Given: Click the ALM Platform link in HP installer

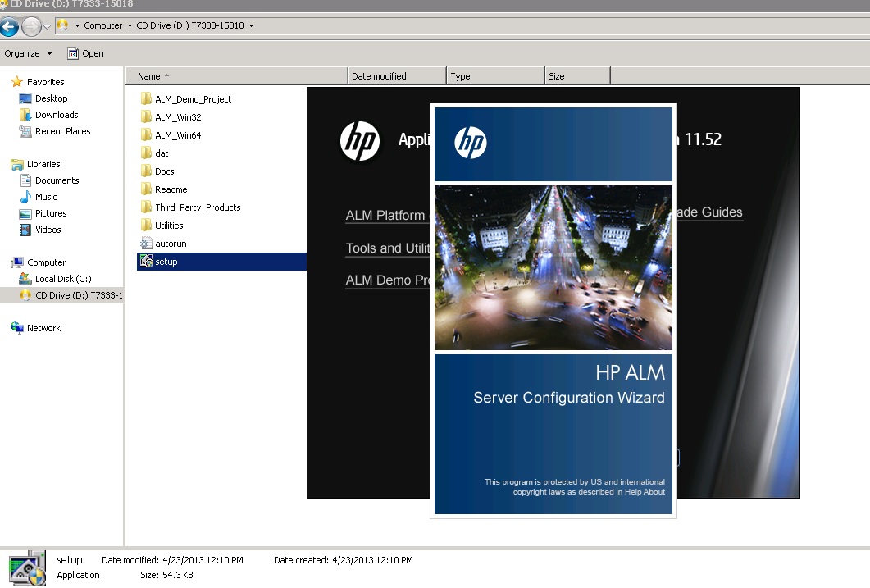Looking at the screenshot, I should [x=387, y=215].
